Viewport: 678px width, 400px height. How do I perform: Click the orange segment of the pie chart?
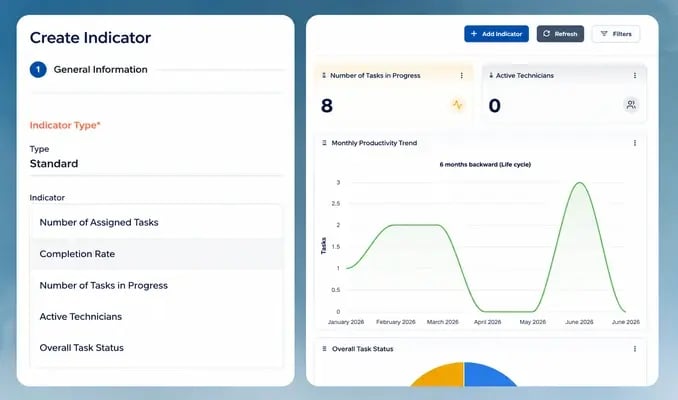[x=442, y=375]
